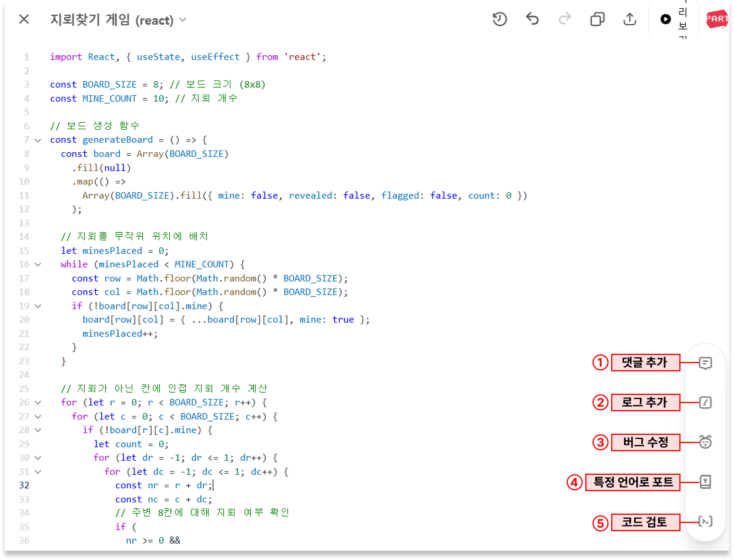Collapse the generateBoard function at line 7

click(38, 140)
